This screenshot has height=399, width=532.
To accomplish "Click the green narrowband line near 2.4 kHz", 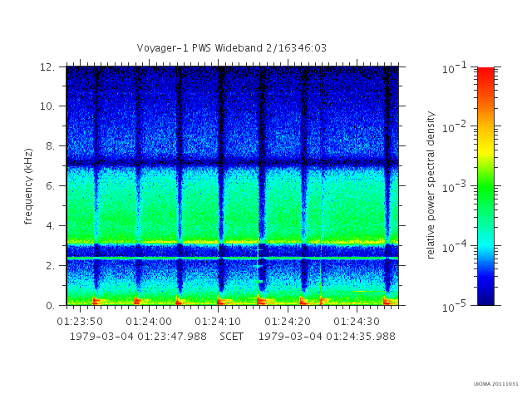I will 233,259.
